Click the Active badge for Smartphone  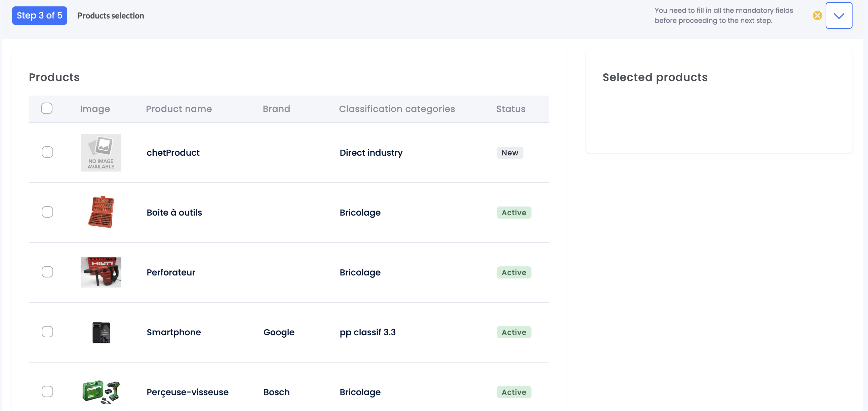click(x=514, y=332)
